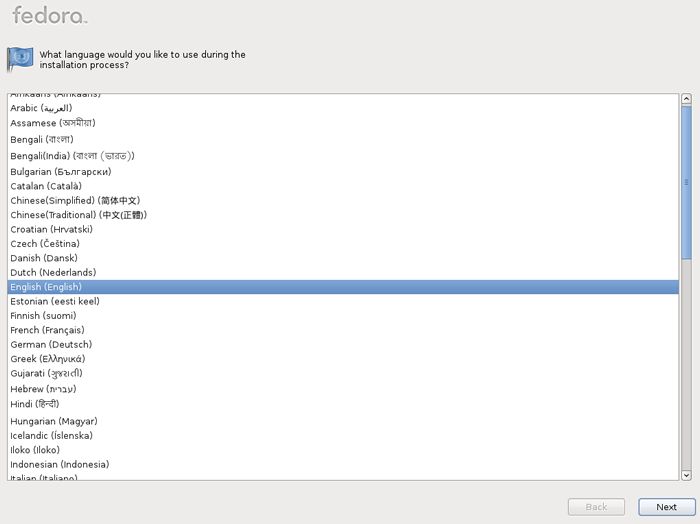Click the disabled Back button

tap(596, 507)
